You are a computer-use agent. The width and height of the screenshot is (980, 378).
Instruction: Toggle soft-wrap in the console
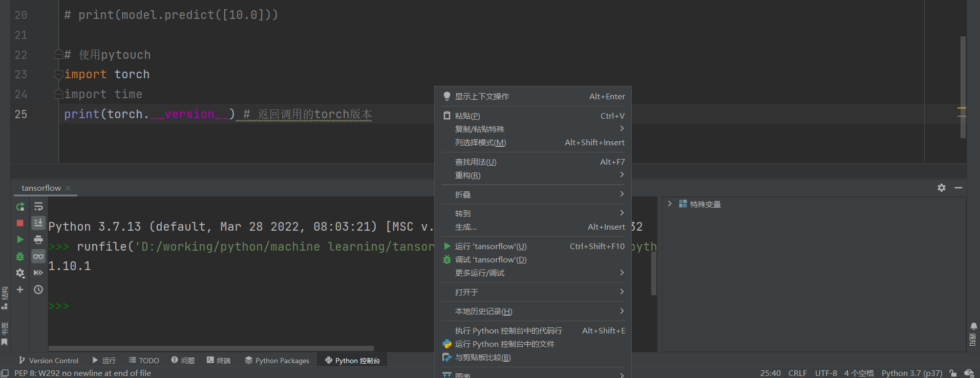pos(38,207)
